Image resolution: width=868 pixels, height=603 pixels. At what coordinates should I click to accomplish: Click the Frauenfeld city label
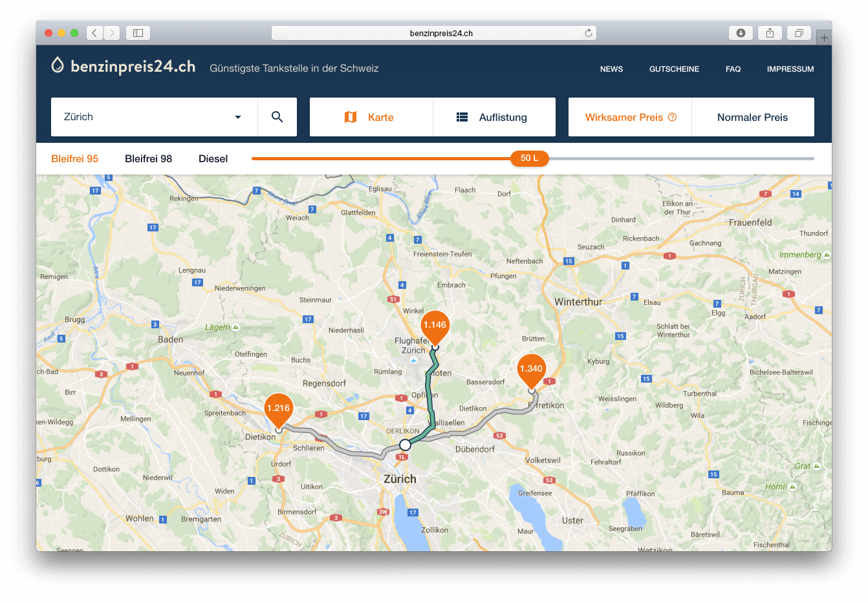pyautogui.click(x=750, y=222)
